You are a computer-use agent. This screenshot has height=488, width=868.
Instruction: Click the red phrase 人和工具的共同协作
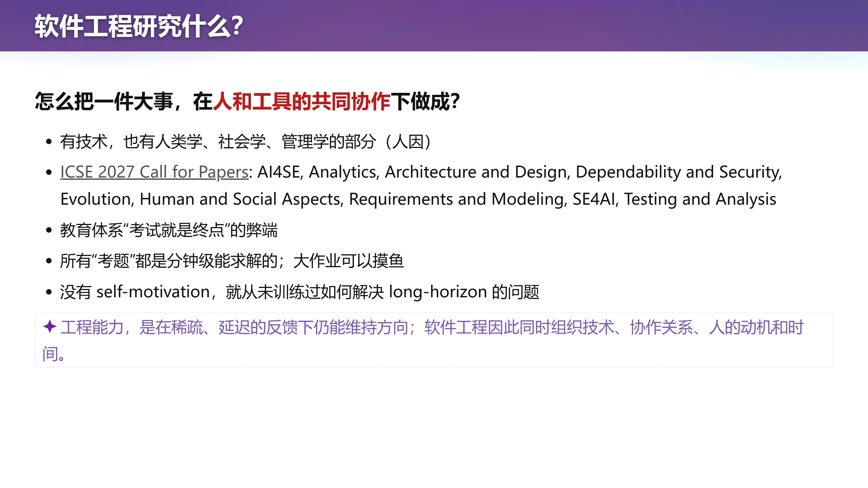pos(302,101)
